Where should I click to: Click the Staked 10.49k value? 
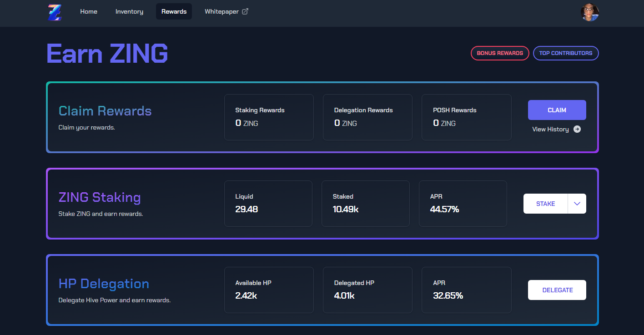[x=346, y=210]
